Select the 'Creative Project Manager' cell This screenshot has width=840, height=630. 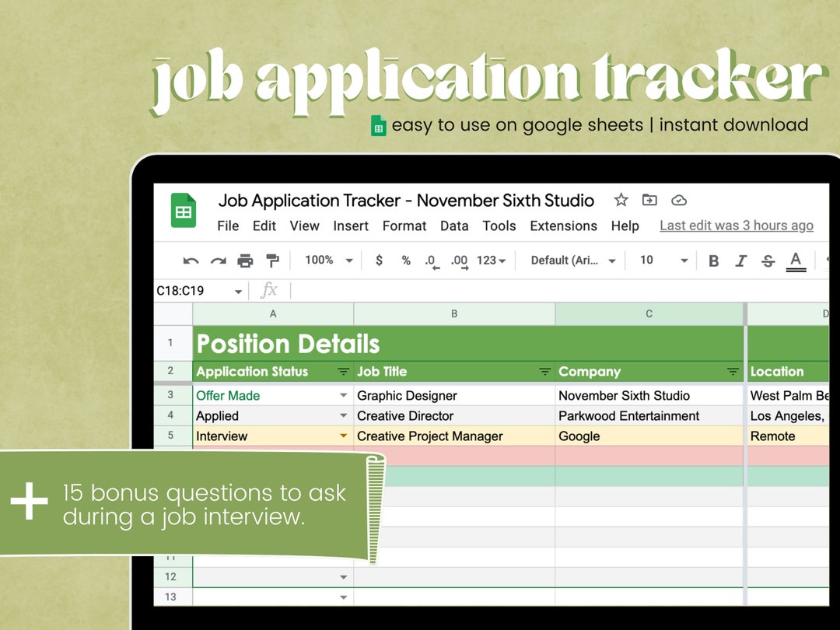pos(454,436)
